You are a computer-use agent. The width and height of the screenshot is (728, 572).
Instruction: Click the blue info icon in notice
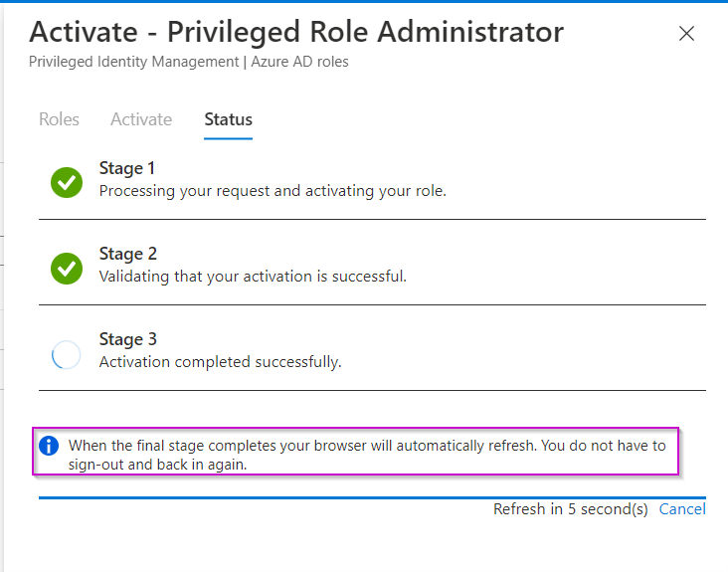coord(49,446)
